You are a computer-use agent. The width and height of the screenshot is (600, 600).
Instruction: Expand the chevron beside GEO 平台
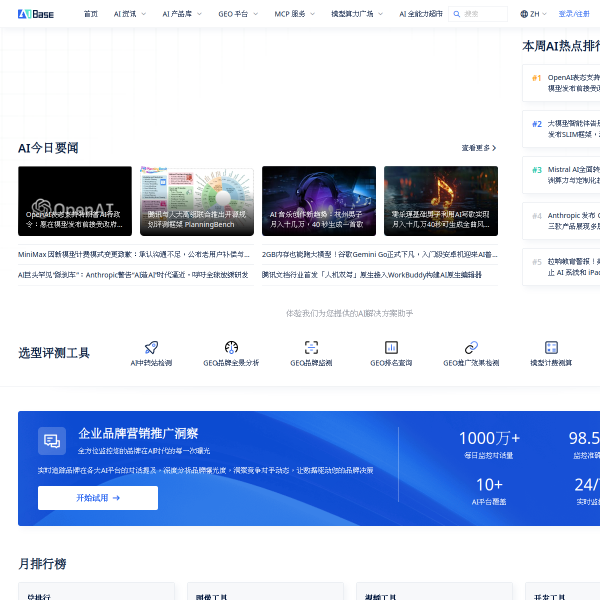pos(256,14)
